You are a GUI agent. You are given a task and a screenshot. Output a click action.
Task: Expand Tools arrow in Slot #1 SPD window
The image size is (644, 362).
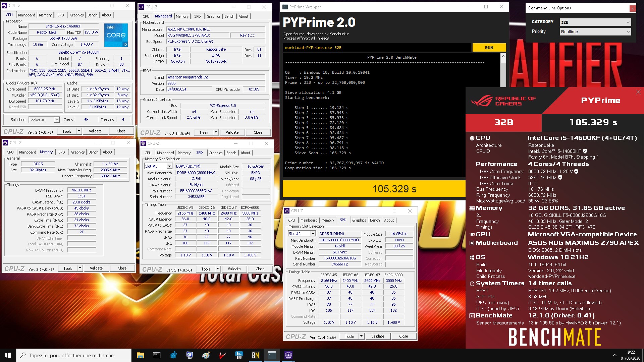tap(218, 269)
